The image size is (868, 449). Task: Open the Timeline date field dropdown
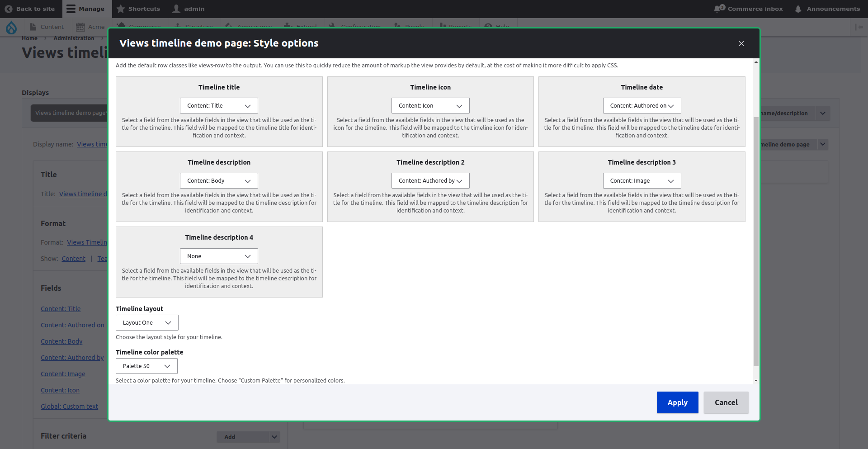642,105
